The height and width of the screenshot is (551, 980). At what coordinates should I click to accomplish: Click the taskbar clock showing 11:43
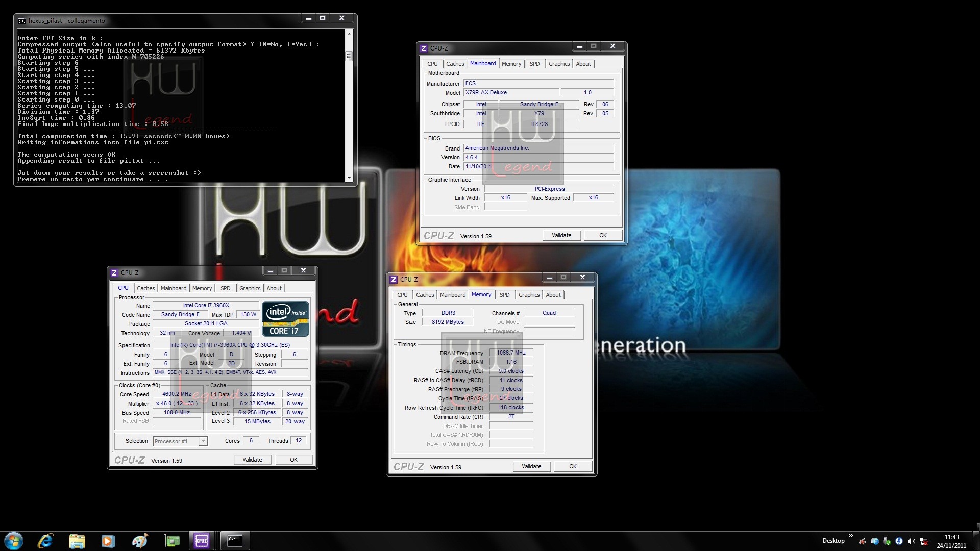pyautogui.click(x=951, y=541)
